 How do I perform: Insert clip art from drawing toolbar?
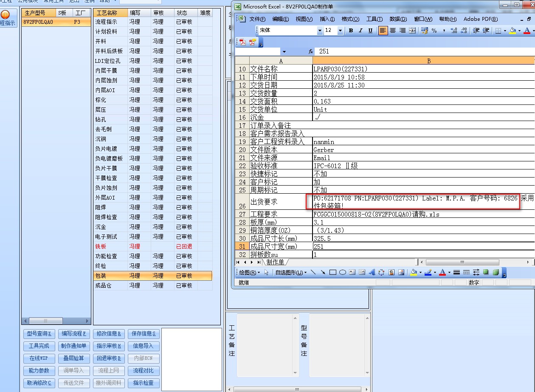pos(391,272)
